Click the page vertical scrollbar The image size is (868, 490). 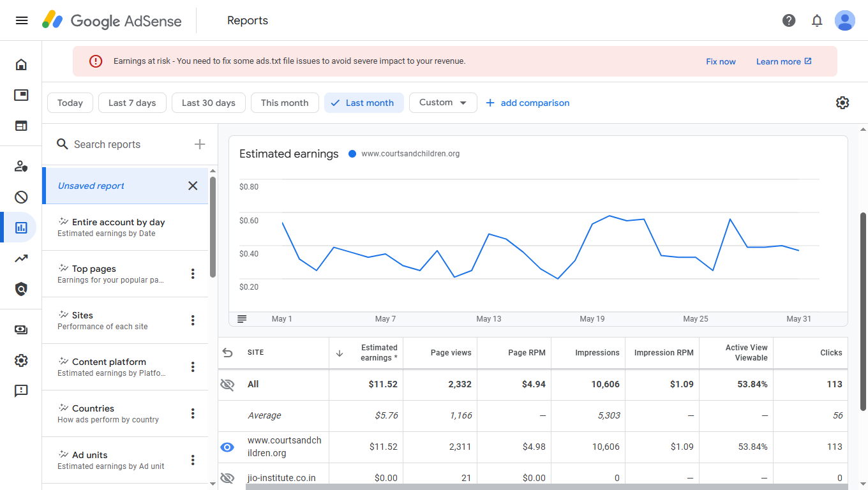point(864,311)
